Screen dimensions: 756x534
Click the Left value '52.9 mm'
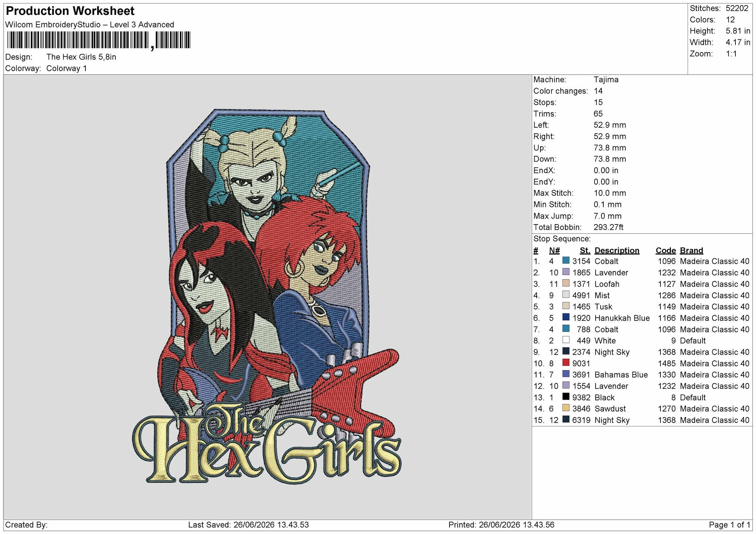(x=610, y=125)
